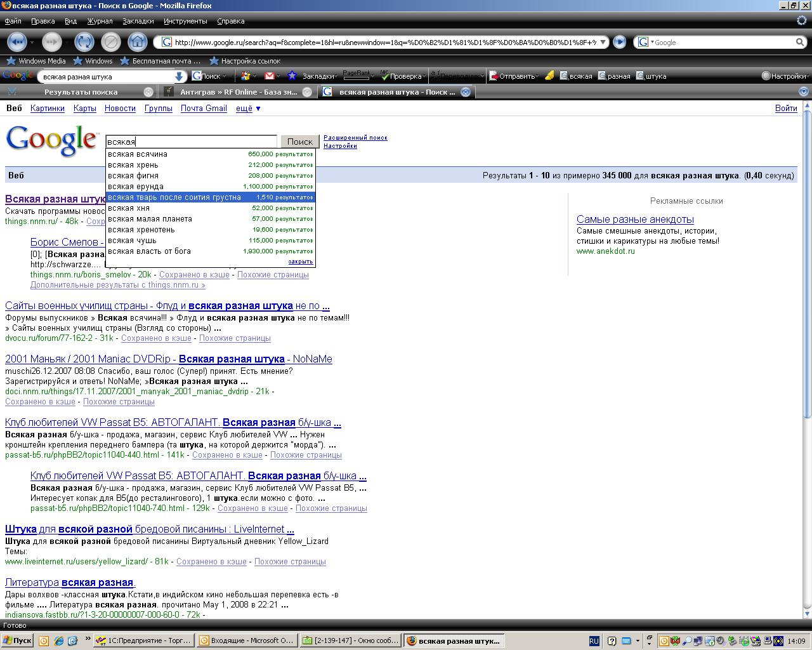Image resolution: width=812 pixels, height=650 pixels.
Task: Click the Пуск Start button
Action: [17, 640]
